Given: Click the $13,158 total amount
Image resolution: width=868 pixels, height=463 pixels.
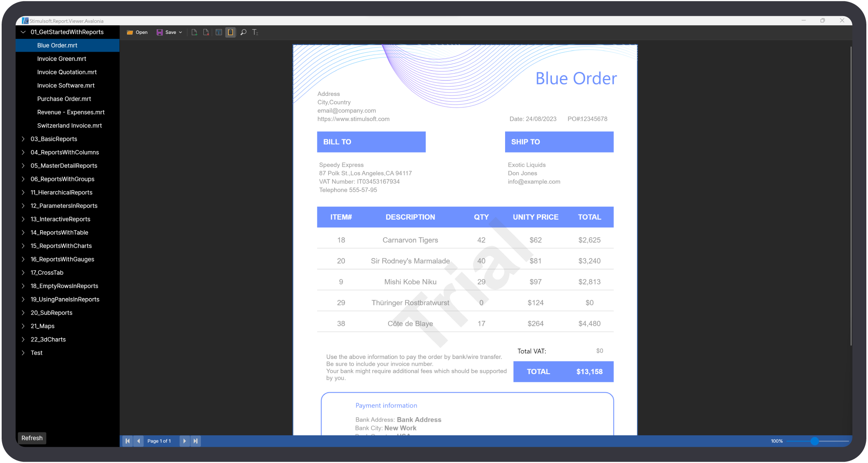Looking at the screenshot, I should 589,372.
